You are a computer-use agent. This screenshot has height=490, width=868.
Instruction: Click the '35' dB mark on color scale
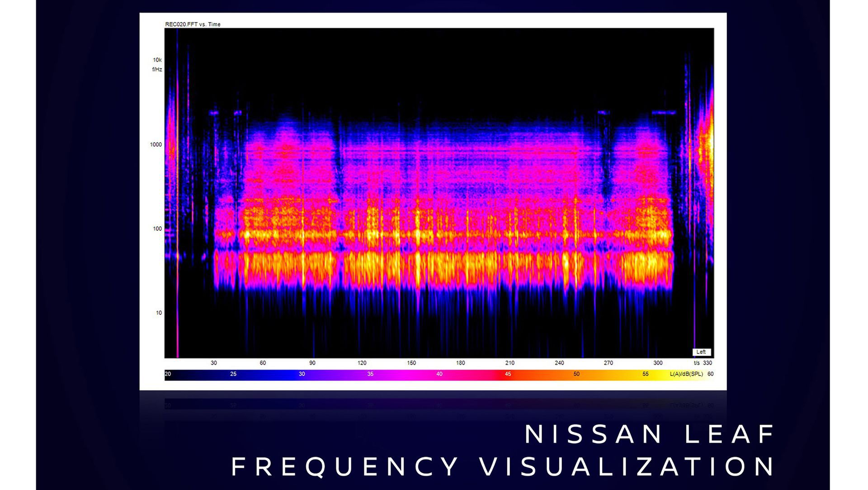tap(370, 374)
